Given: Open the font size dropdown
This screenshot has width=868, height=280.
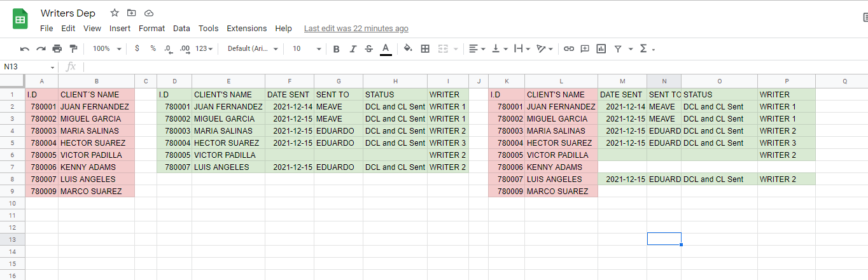Looking at the screenshot, I should click(307, 48).
